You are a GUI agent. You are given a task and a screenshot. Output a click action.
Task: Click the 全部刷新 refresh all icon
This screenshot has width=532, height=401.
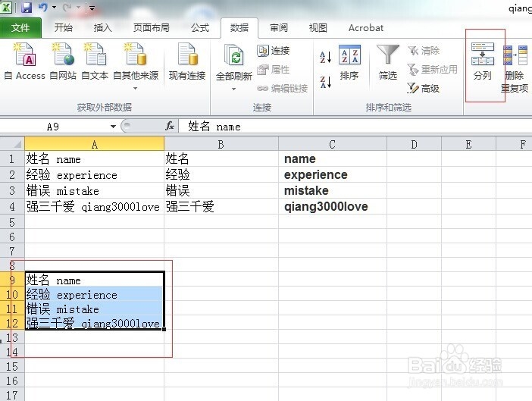[233, 55]
